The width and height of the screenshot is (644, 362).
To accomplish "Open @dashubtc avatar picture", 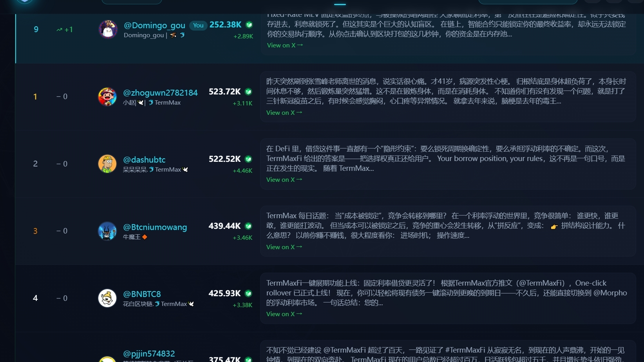I will [107, 164].
